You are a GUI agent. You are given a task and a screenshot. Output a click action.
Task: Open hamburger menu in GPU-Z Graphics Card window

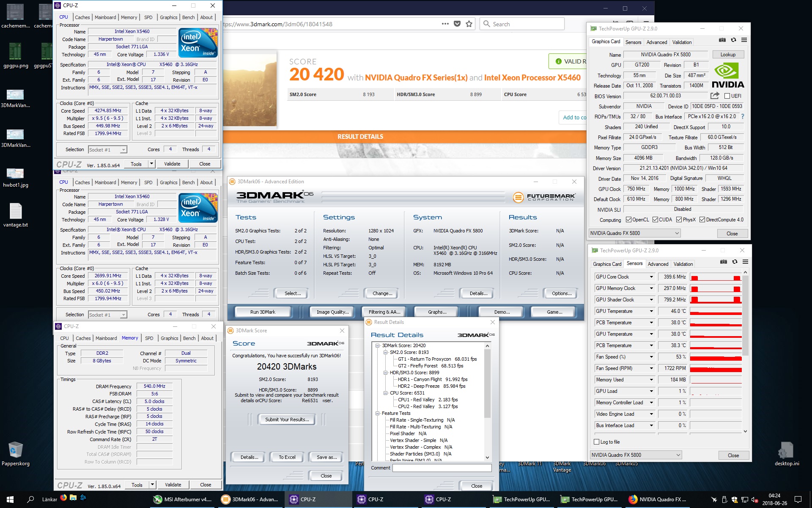[x=744, y=40]
